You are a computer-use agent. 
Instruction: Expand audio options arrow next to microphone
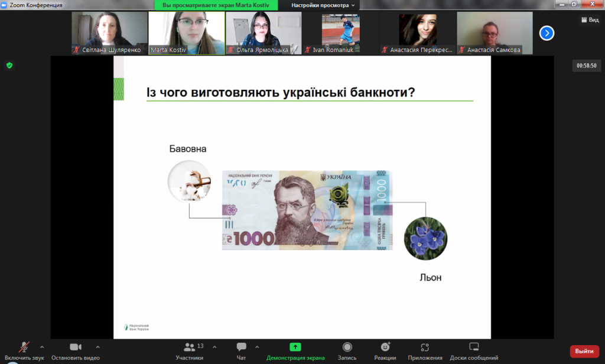click(x=42, y=347)
